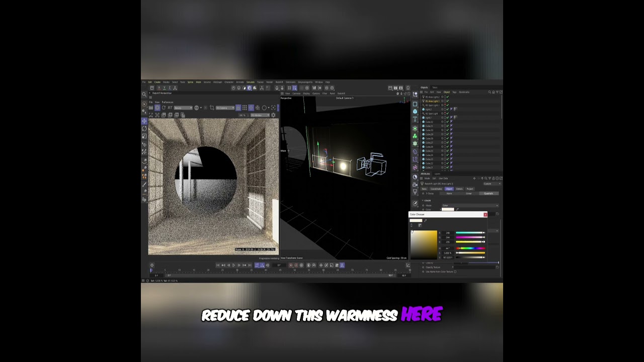Expand the Decay parameter arrow
The image size is (644, 362).
pyautogui.click(x=427, y=194)
